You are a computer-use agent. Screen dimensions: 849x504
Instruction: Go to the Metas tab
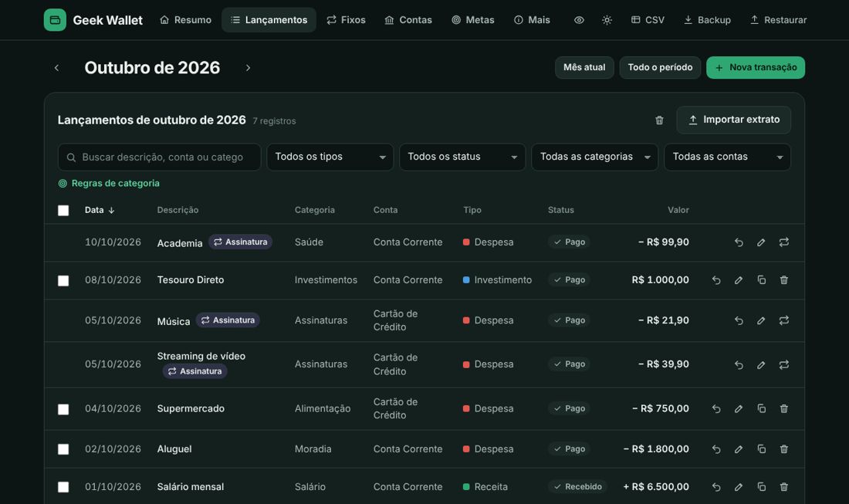point(472,20)
